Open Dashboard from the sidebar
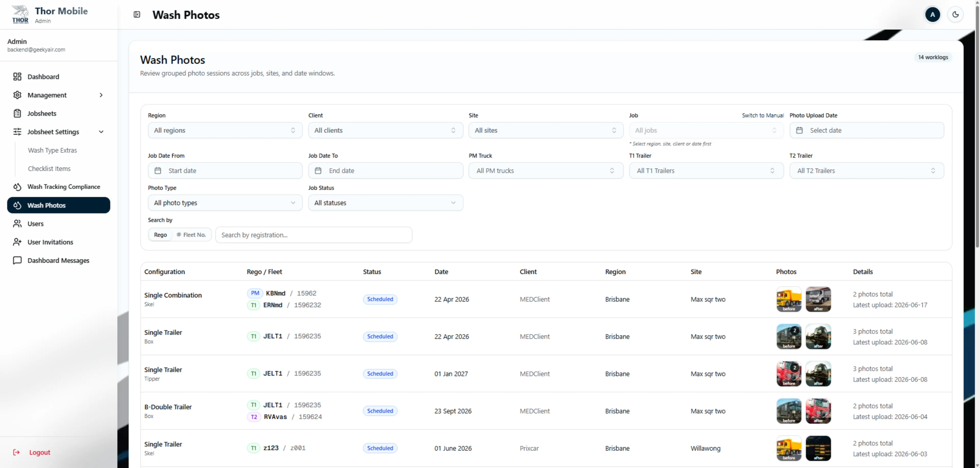980x468 pixels. coord(59,77)
